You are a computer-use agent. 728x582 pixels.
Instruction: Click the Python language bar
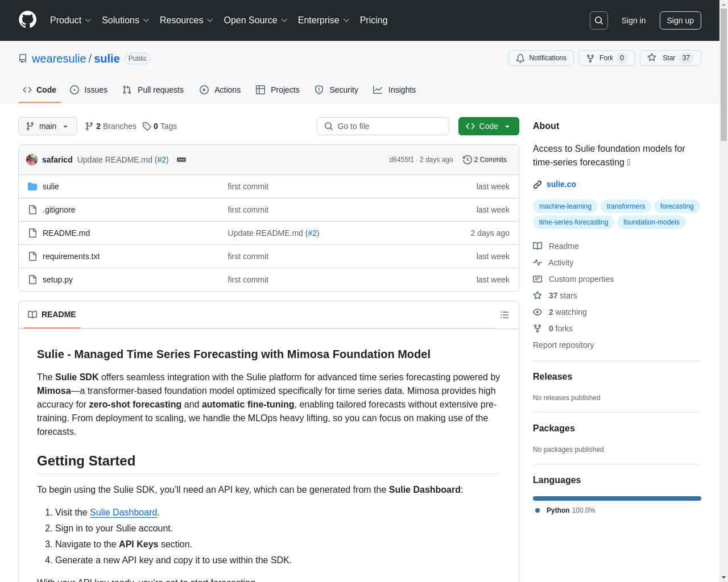point(617,498)
